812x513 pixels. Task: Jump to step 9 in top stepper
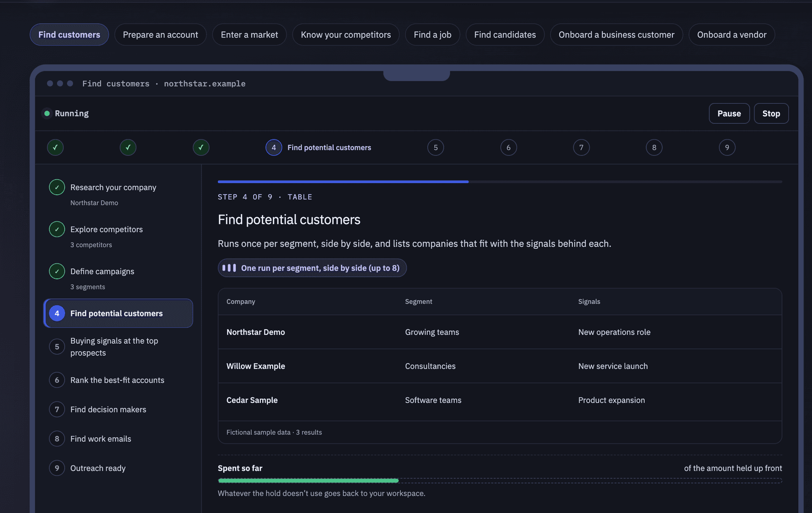point(727,147)
